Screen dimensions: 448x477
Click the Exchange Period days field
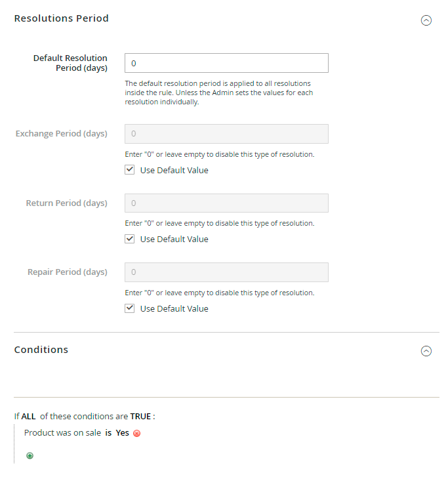(x=226, y=134)
